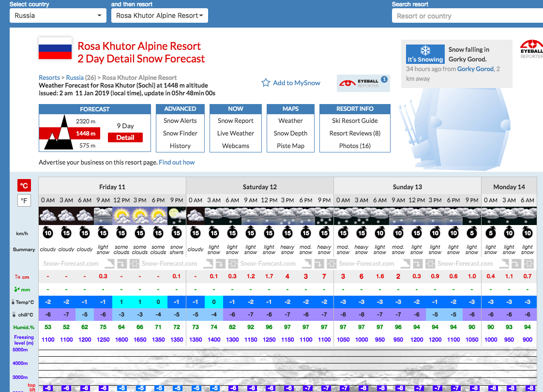Open Snow Depth map
543x392 pixels.
(290, 133)
